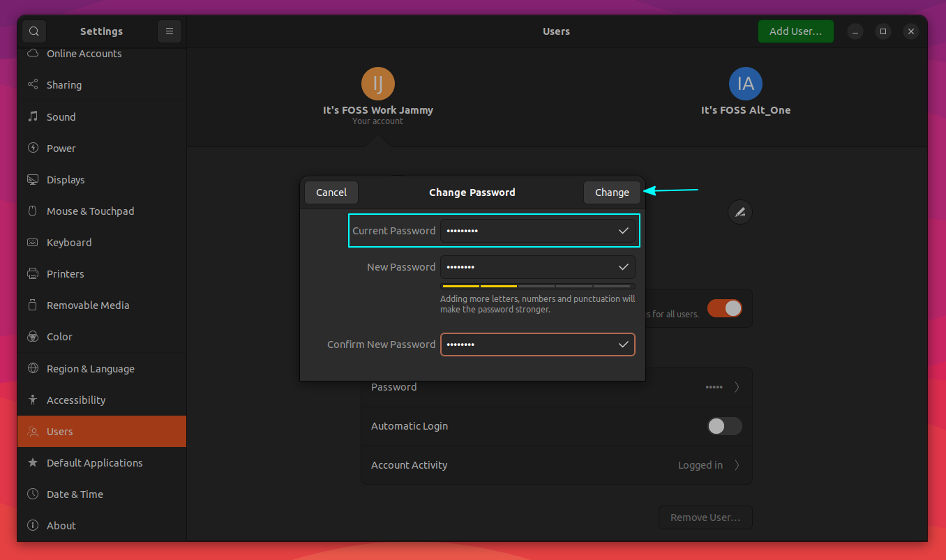Click the masked dots in Password row
This screenshot has height=560, width=946.
tap(714, 387)
